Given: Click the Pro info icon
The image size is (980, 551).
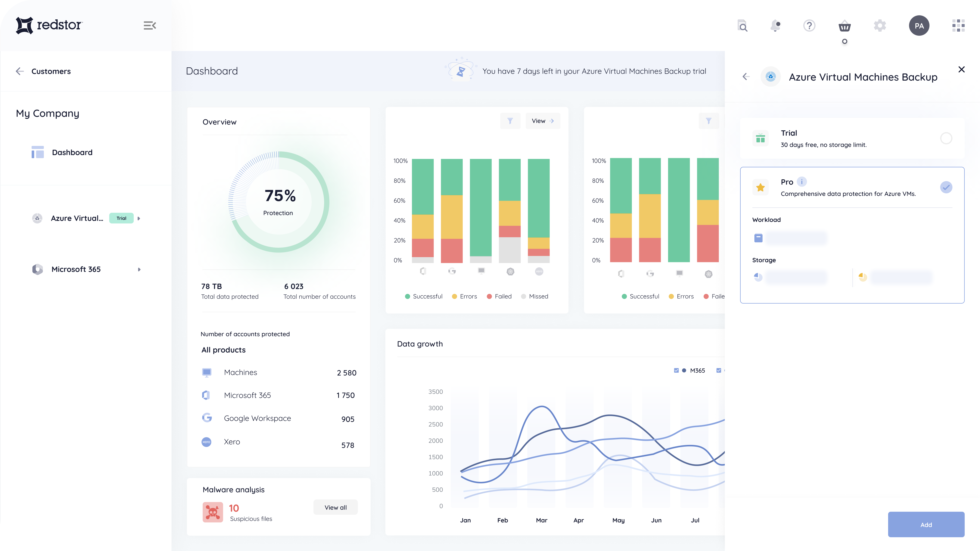Looking at the screenshot, I should [802, 182].
